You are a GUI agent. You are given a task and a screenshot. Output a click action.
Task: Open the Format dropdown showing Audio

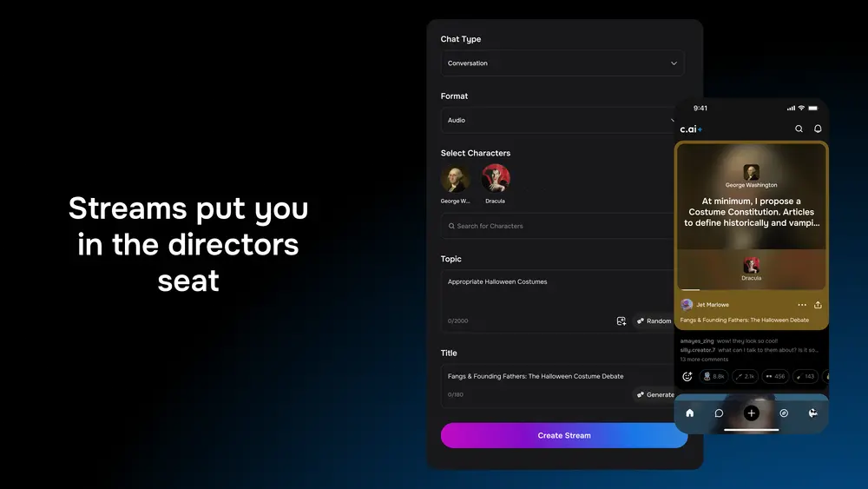(x=557, y=121)
